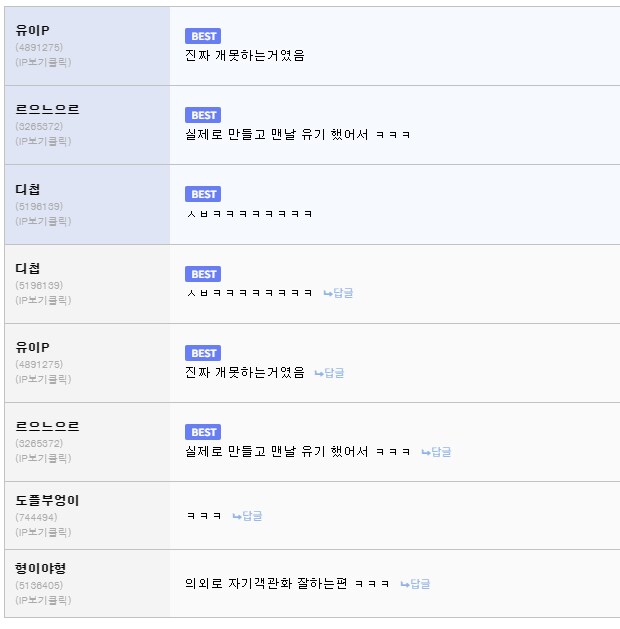620x629 pixels.
Task: Show IP via IP보기클릭 under 형이야형
Action: coord(43,600)
